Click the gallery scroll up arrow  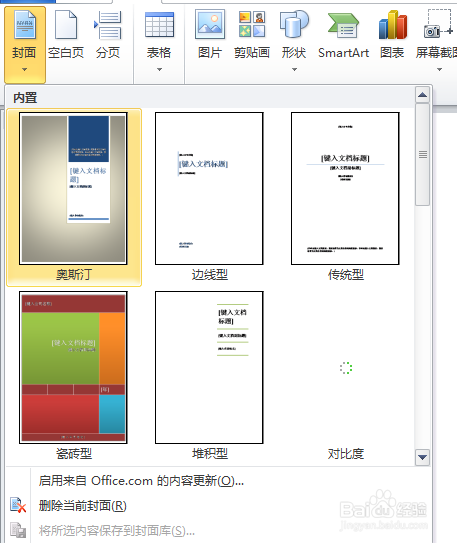[x=422, y=95]
